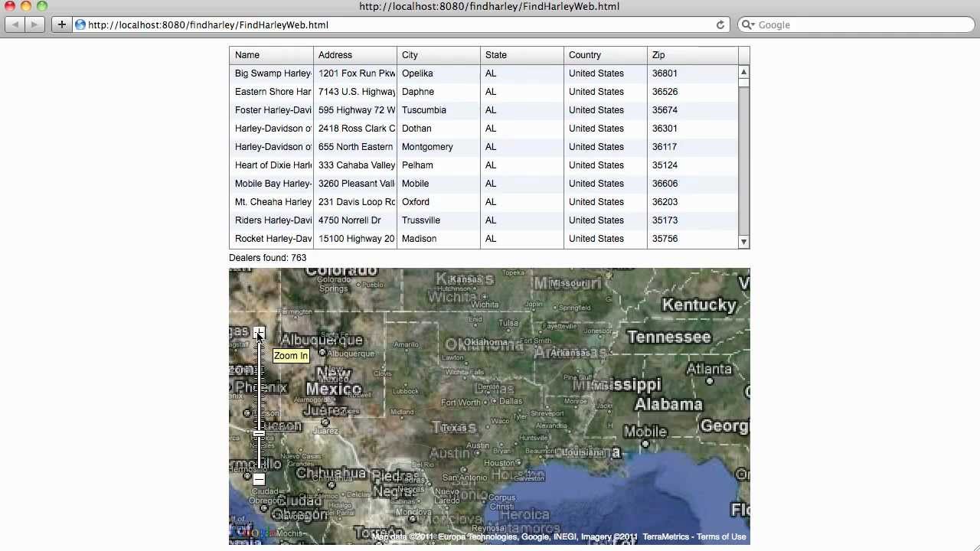Click the Dealers found: 763 status text
This screenshot has width=980, height=551.
point(268,258)
